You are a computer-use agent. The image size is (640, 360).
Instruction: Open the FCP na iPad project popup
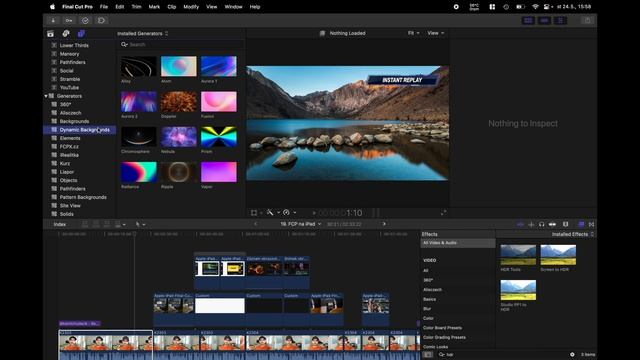tap(300, 224)
